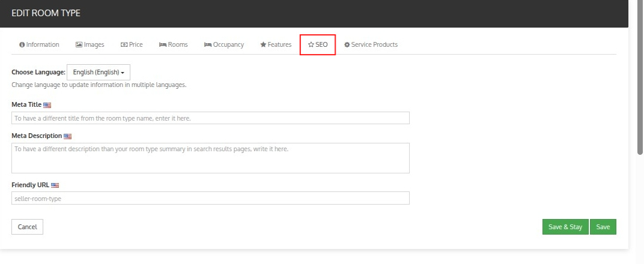
Task: Click the Friendly URL label
Action: click(31, 185)
